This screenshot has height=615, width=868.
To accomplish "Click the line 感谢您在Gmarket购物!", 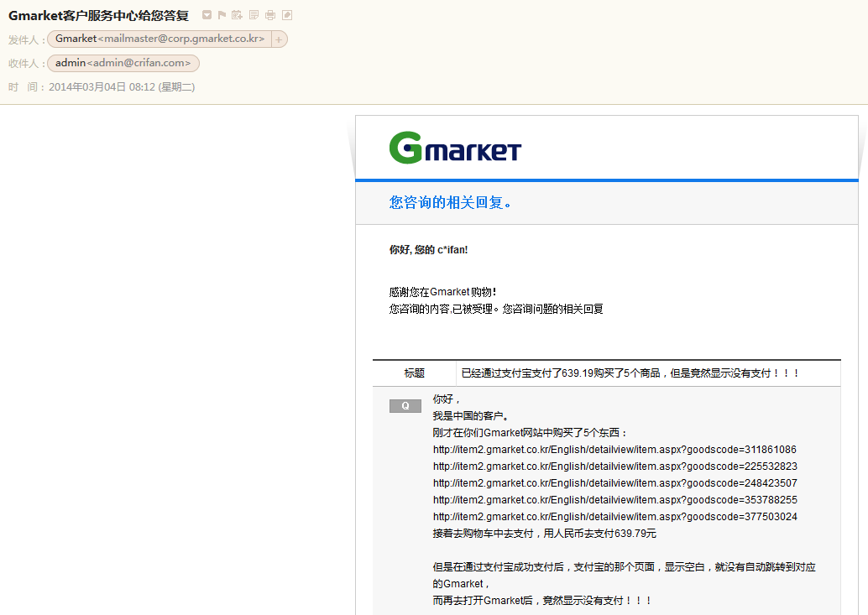I will 443,292.
